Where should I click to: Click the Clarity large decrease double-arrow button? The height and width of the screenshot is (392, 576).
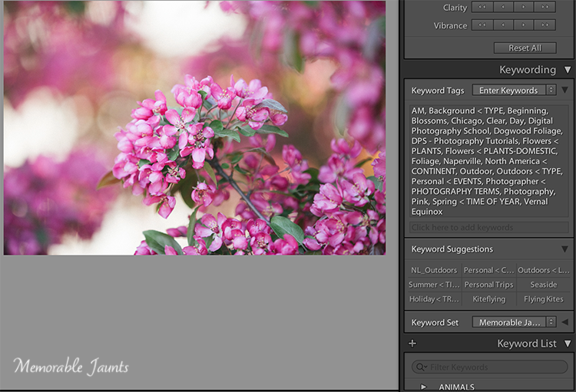[x=482, y=7]
